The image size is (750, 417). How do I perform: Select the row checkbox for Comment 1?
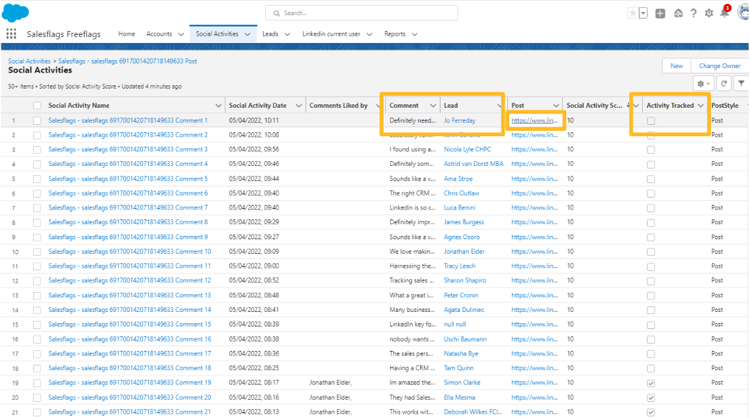tap(37, 121)
